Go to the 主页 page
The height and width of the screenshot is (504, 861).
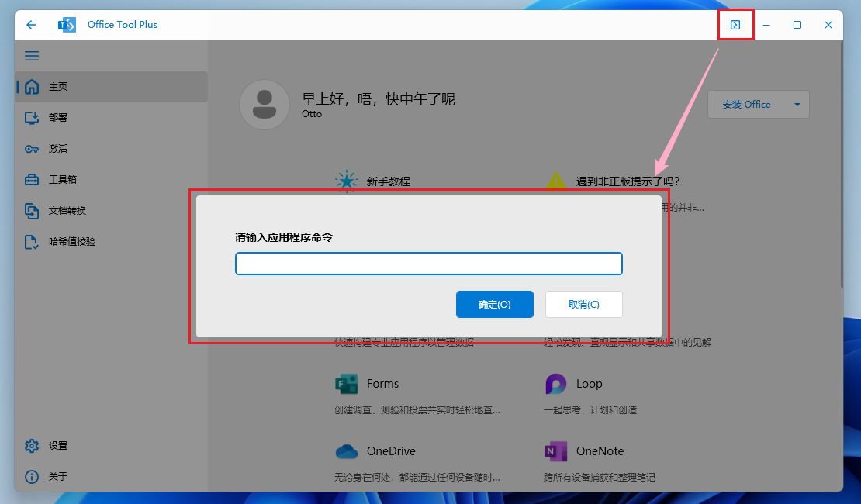(x=112, y=87)
